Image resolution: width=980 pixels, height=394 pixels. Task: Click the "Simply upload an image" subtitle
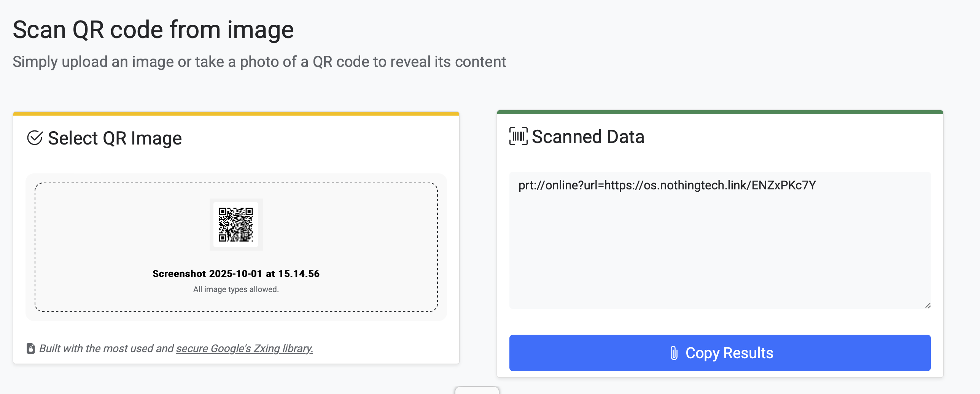[259, 62]
